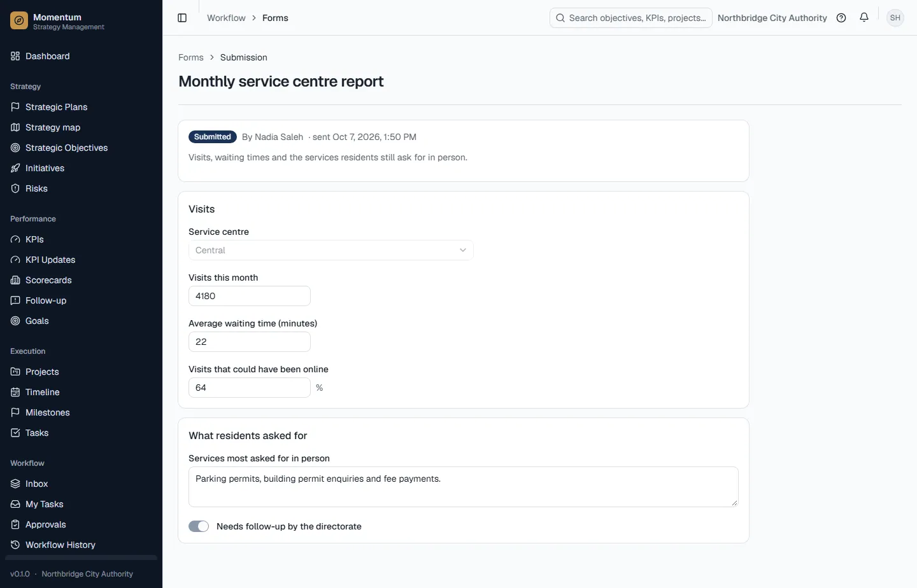Toggle Needs follow-up by the directorate switch
The width and height of the screenshot is (917, 588).
click(x=199, y=526)
